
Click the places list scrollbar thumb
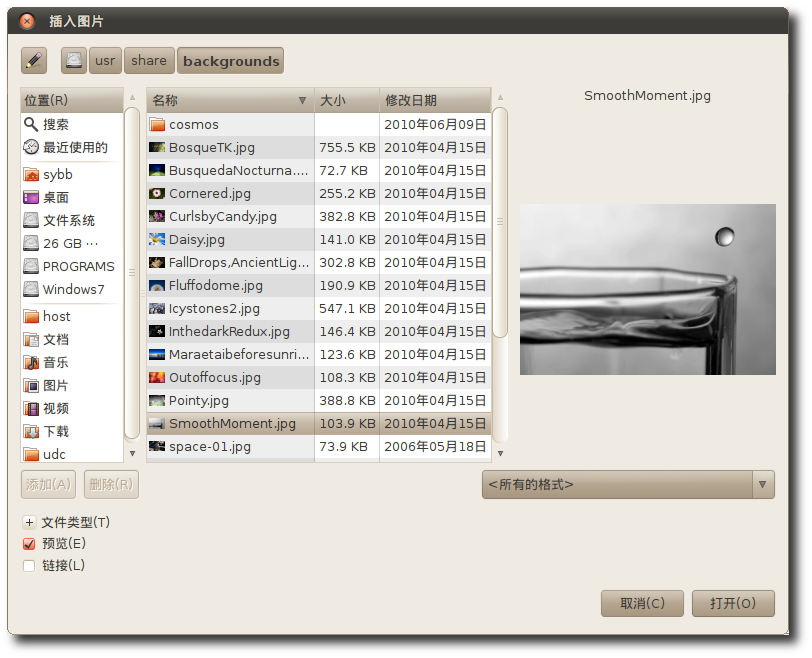coord(133,273)
